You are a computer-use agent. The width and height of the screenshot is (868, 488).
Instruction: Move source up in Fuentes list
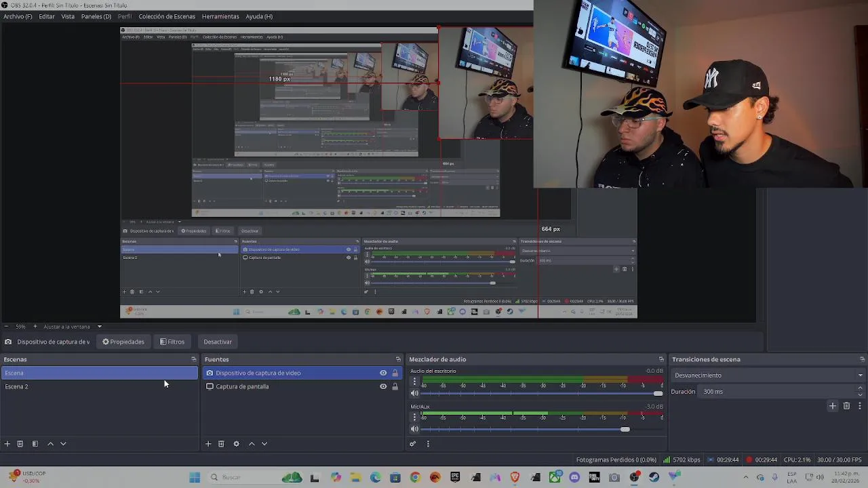(252, 444)
